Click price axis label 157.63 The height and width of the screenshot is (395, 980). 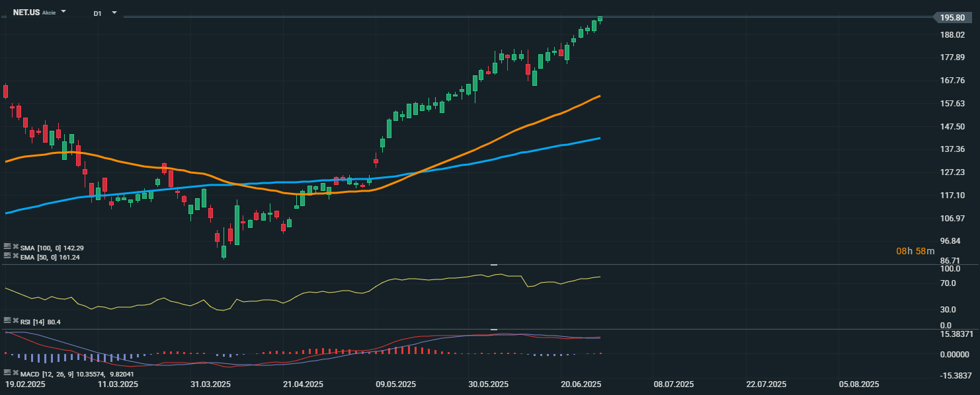click(952, 104)
